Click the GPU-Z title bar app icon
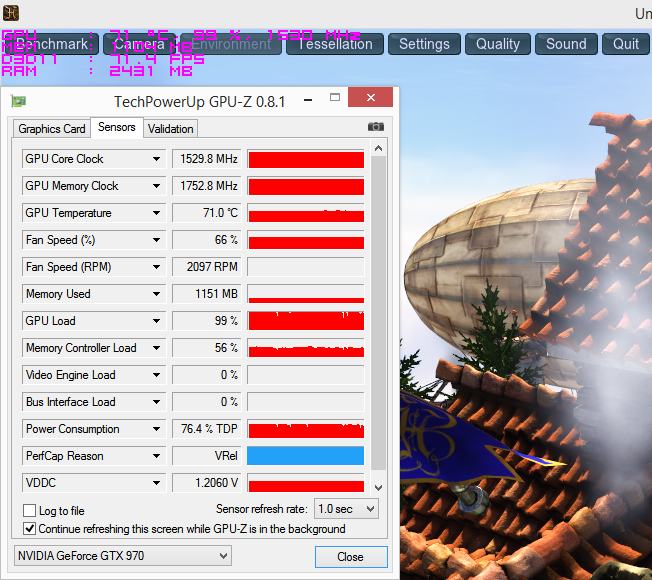This screenshot has height=580, width=652. (18, 101)
